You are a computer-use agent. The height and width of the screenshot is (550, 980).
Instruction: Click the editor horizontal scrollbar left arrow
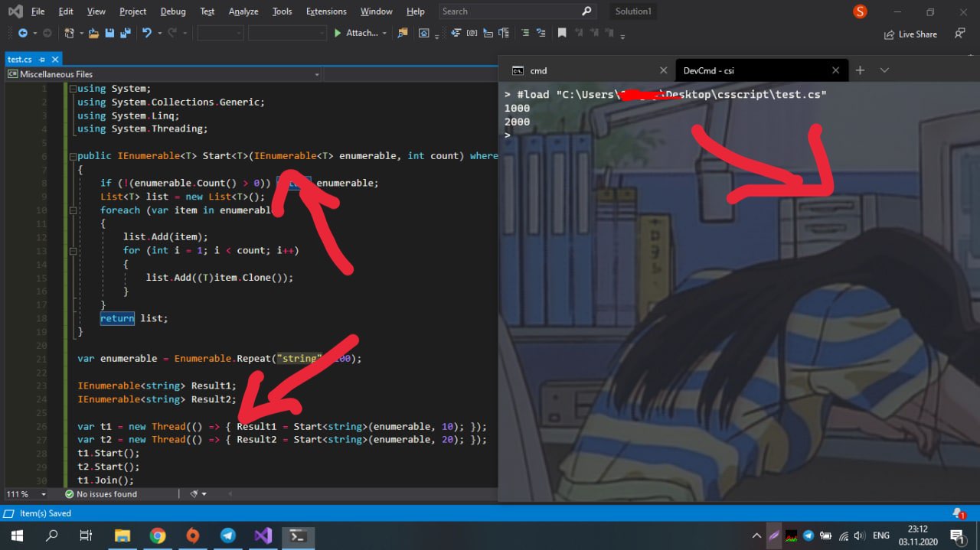(x=230, y=494)
